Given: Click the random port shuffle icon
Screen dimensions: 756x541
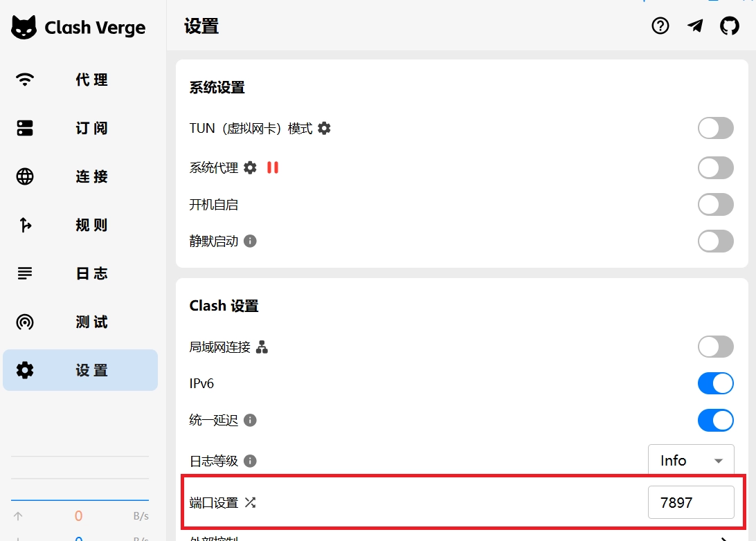Looking at the screenshot, I should click(x=250, y=502).
